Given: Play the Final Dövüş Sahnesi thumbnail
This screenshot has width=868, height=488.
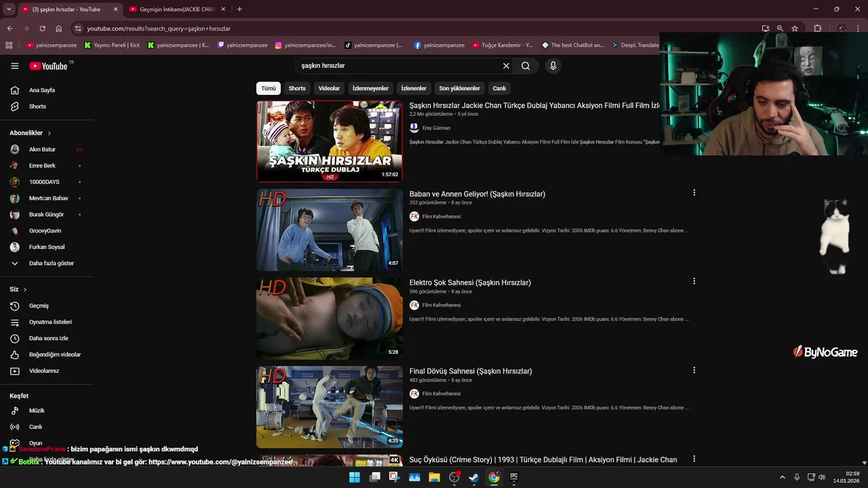Looking at the screenshot, I should coord(330,407).
